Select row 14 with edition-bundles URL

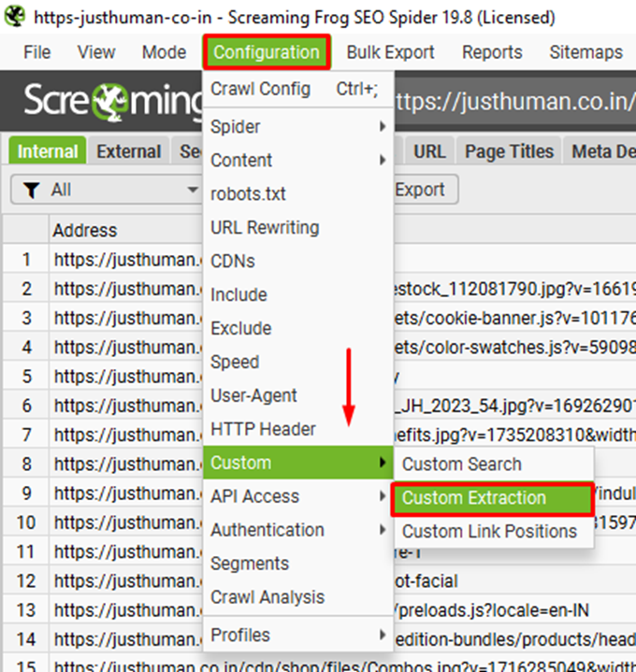coord(319,639)
